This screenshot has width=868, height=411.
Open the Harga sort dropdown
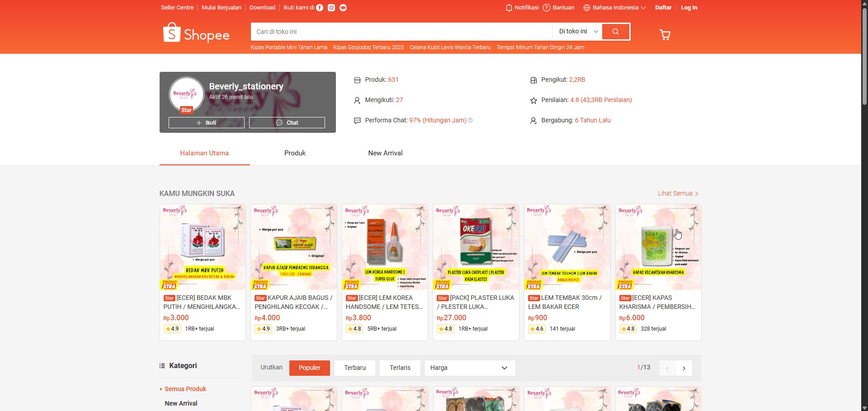[470, 368]
